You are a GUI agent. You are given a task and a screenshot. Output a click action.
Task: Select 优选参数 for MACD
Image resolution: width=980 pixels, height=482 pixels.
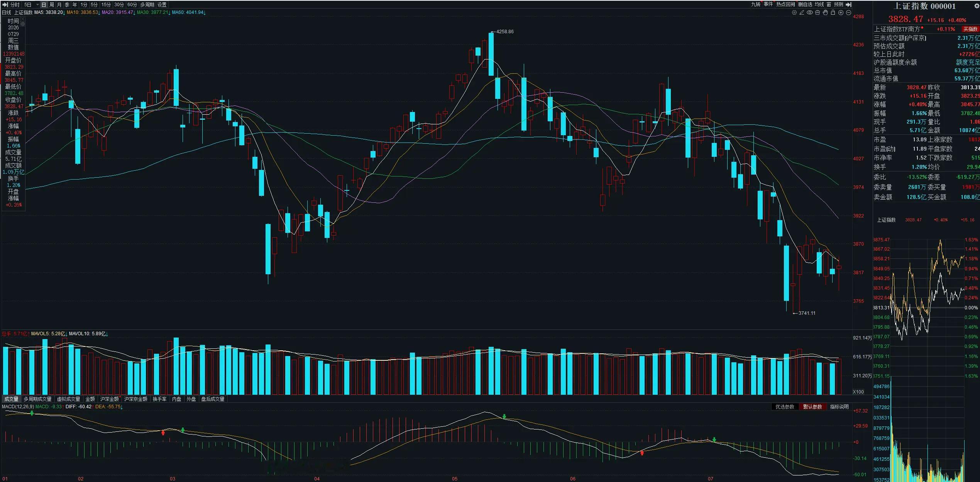[785, 407]
